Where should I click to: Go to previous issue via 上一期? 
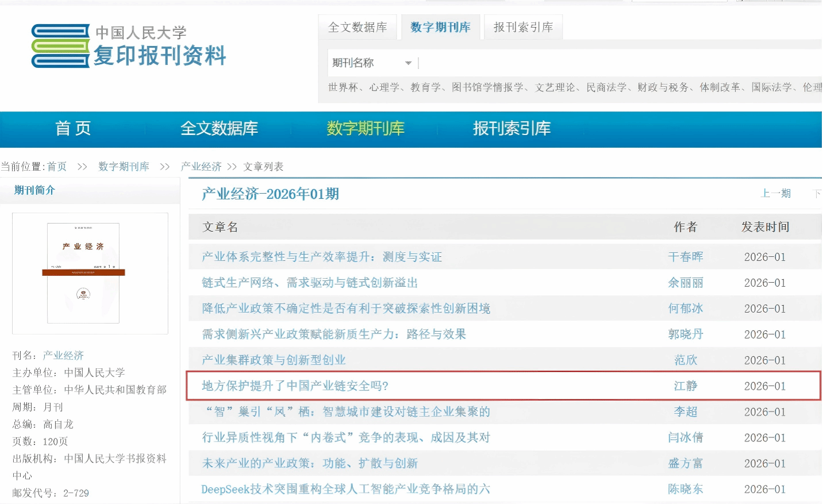[775, 194]
